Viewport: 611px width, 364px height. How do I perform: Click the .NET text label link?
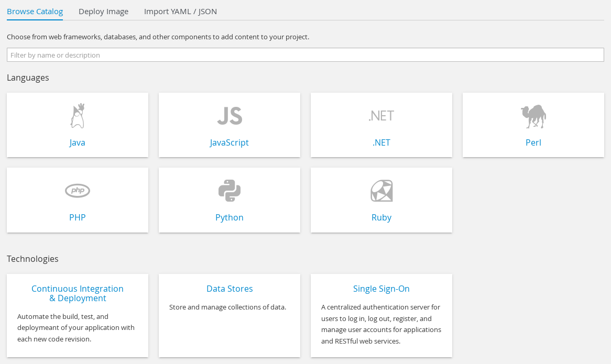381,142
